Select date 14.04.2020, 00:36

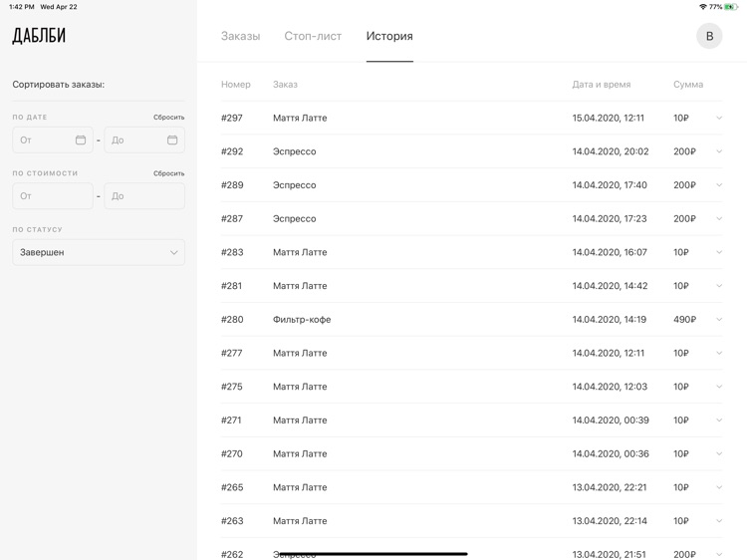point(611,453)
